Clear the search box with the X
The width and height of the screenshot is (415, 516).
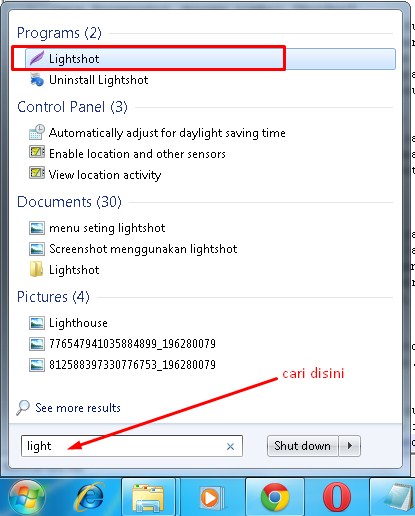[x=230, y=446]
